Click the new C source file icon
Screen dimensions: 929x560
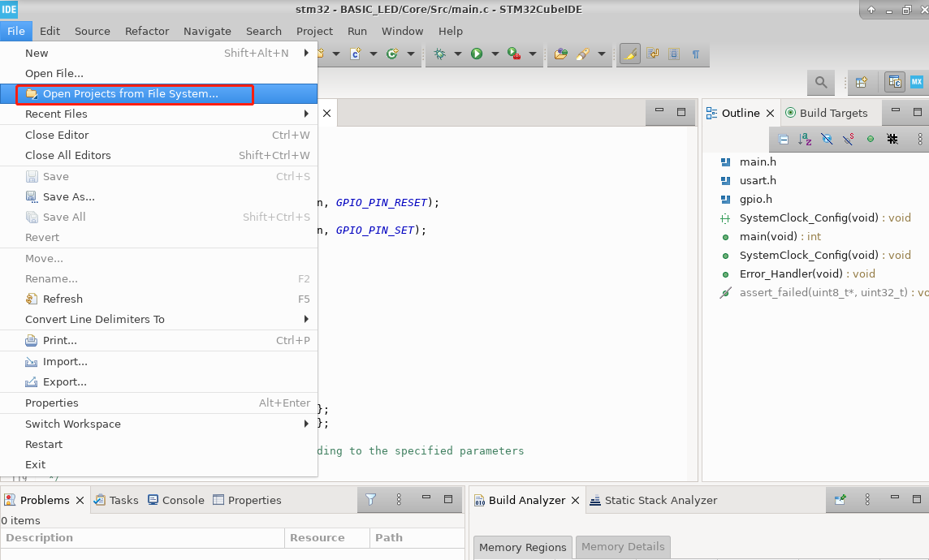(356, 54)
